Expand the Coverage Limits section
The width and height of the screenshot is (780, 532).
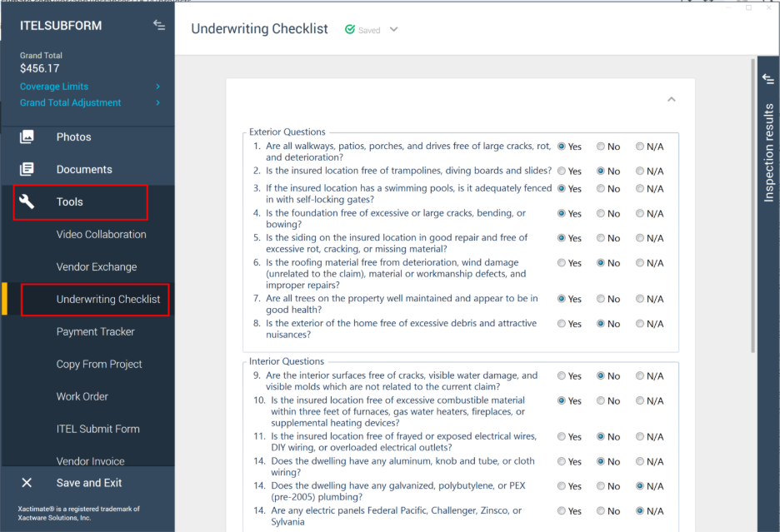[158, 87]
